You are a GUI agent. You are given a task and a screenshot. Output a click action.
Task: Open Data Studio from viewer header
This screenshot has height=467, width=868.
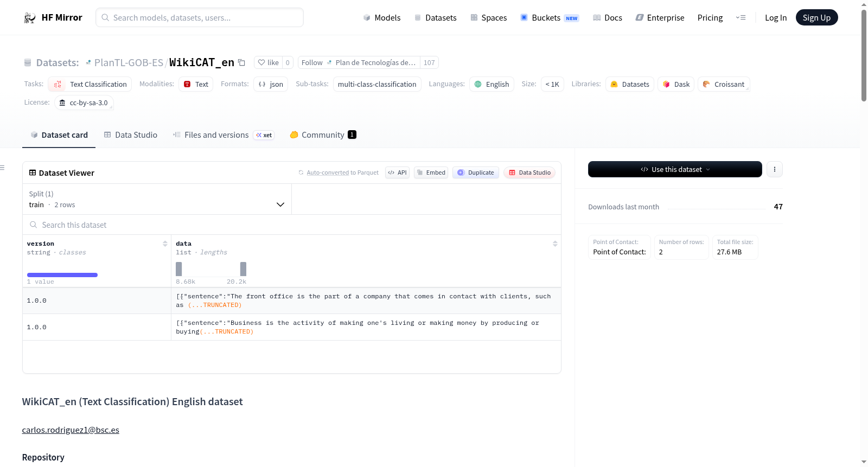tap(529, 172)
